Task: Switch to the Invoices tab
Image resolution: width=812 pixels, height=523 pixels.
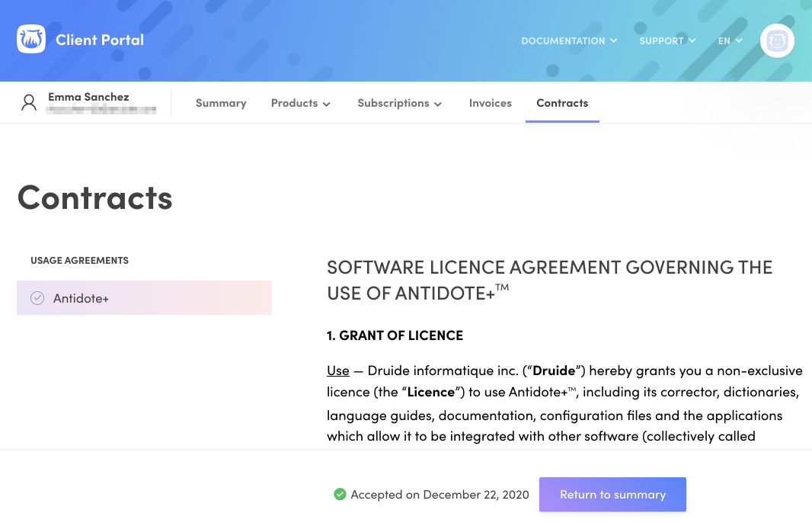Action: [490, 104]
